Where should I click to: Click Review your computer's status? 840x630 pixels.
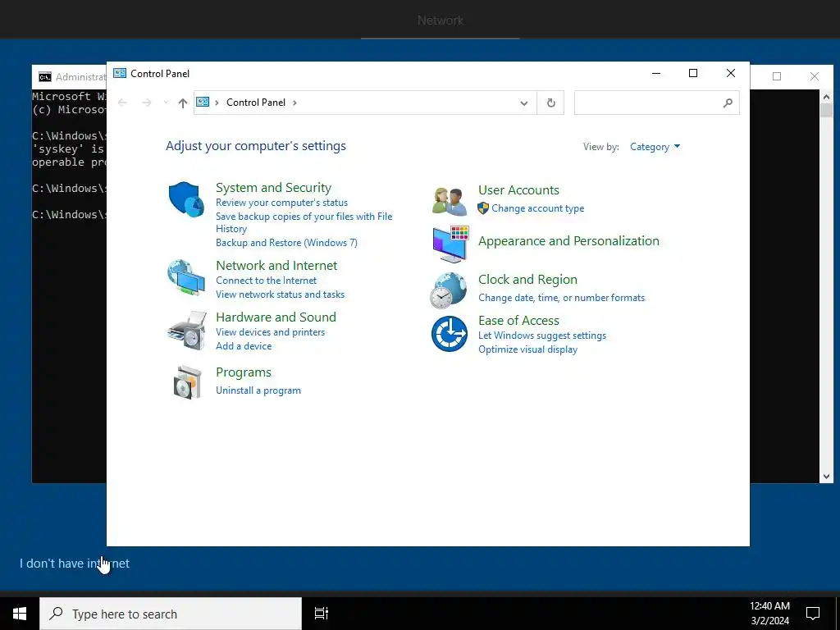click(282, 203)
